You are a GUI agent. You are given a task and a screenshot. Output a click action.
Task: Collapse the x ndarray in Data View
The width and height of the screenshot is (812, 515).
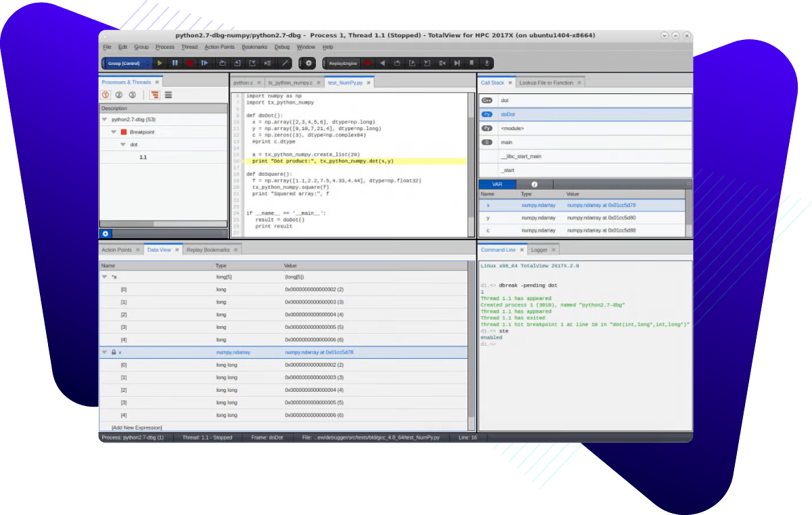pyautogui.click(x=105, y=353)
